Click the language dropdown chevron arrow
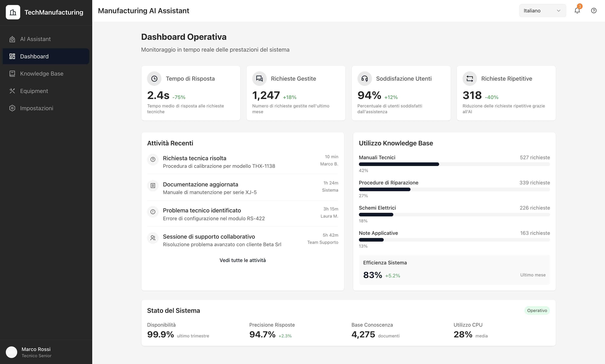This screenshot has width=605, height=364. click(559, 11)
